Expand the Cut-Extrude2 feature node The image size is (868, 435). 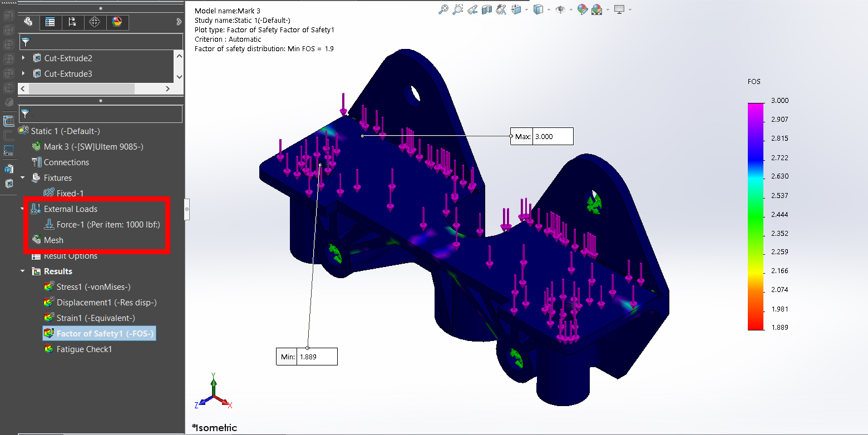coord(23,58)
